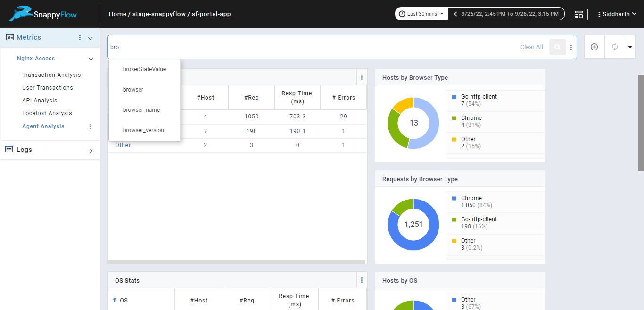Open Metrics section three-dot menu

(80, 38)
